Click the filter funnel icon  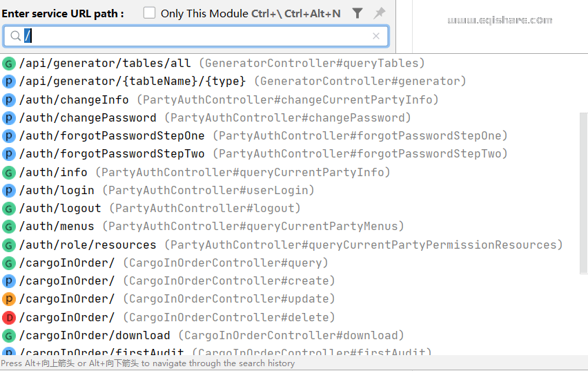tap(357, 13)
